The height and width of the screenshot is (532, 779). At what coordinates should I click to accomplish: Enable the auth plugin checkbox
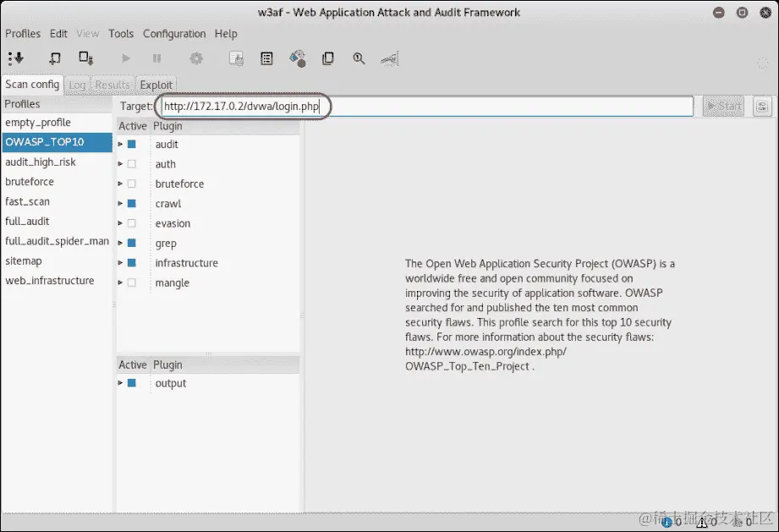pyautogui.click(x=132, y=164)
